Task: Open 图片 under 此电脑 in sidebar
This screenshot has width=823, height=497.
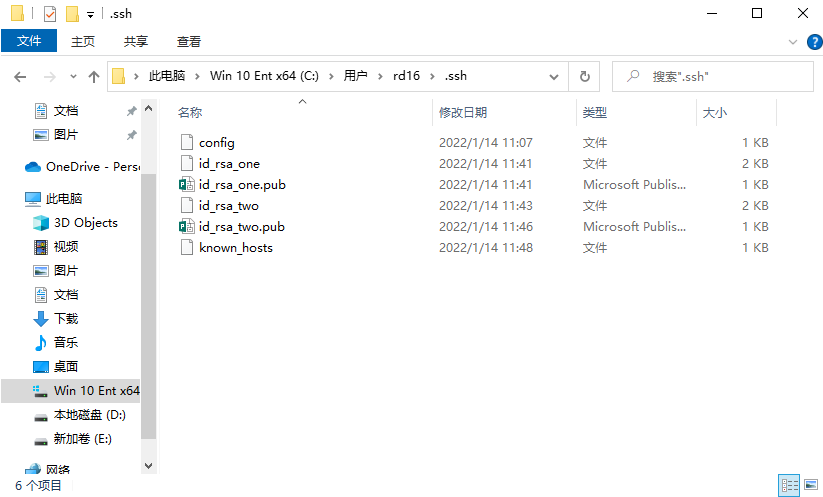Action: click(x=66, y=271)
